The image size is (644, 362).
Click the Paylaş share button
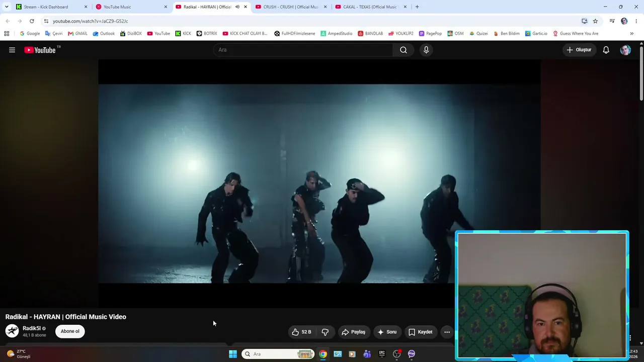point(353,332)
